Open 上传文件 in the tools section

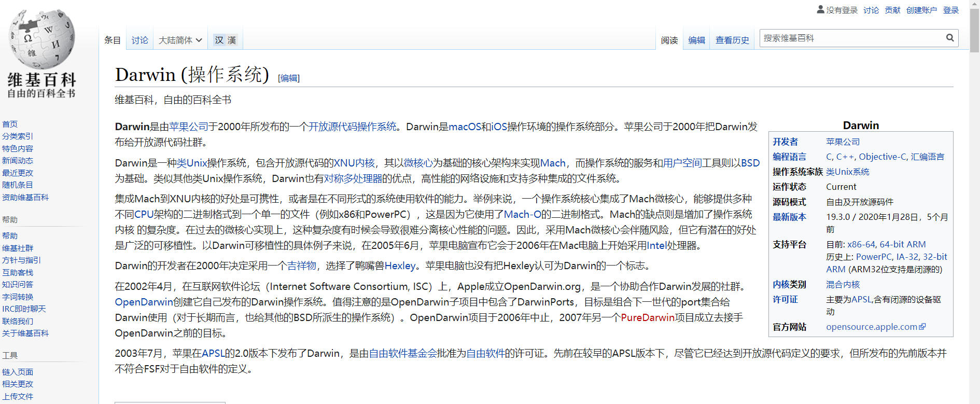(18, 396)
